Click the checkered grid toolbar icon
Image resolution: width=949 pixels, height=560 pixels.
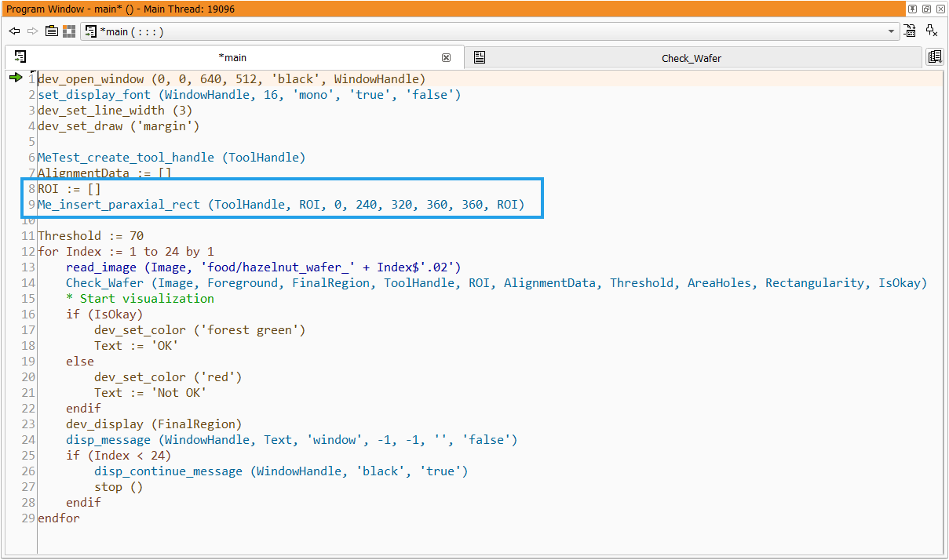69,31
